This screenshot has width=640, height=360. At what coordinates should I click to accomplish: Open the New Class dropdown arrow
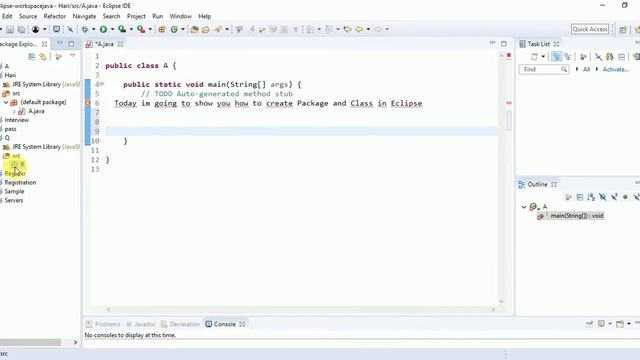coord(182,29)
